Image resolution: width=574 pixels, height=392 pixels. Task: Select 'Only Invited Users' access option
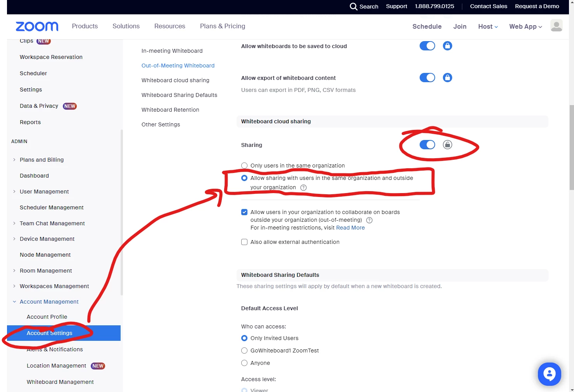click(x=244, y=338)
